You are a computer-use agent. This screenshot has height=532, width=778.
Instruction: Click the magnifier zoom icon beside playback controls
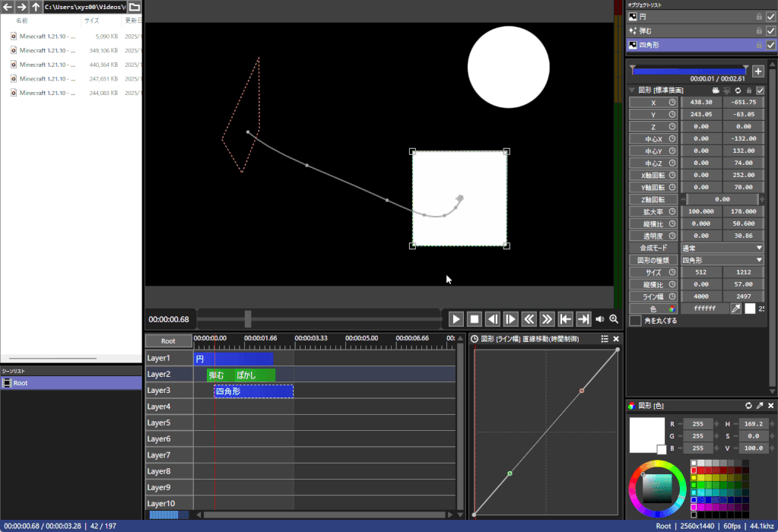[x=613, y=319]
